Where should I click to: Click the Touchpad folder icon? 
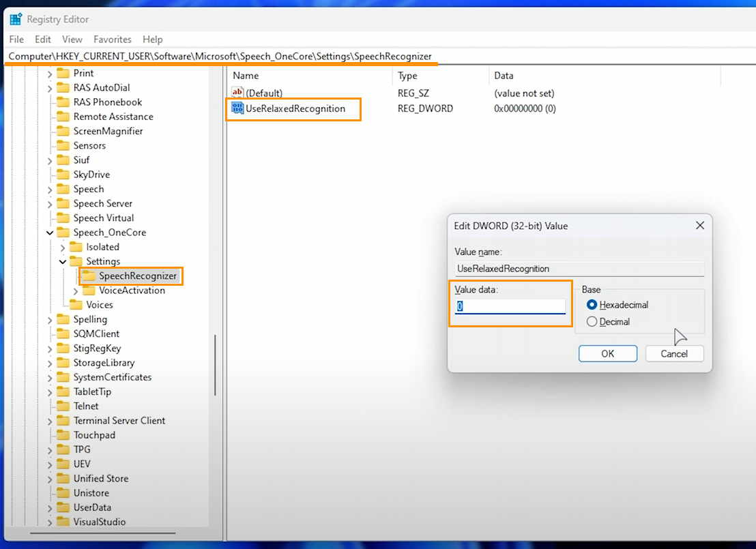click(63, 434)
